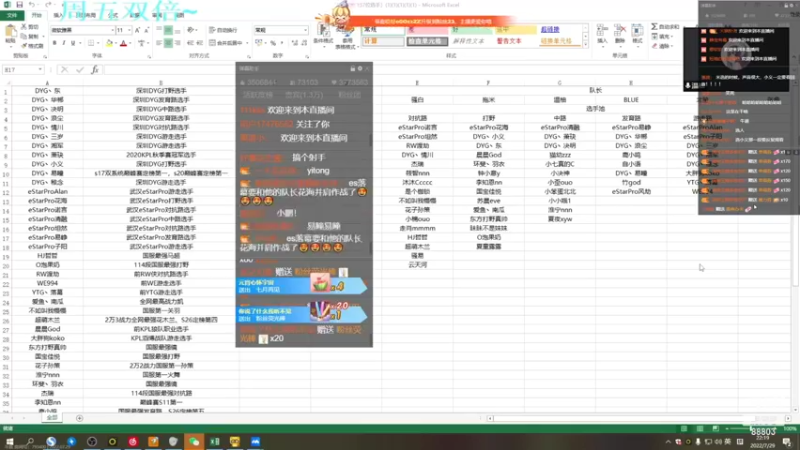The height and width of the screenshot is (450, 800).
Task: Click the AutoSum sigma button
Action: click(665, 27)
